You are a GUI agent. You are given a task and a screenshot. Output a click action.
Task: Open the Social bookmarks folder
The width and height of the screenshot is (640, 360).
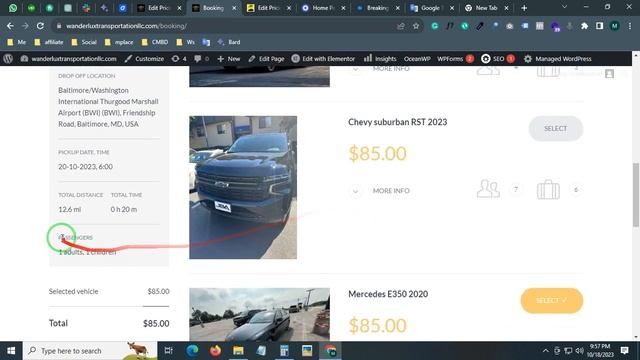(84, 42)
